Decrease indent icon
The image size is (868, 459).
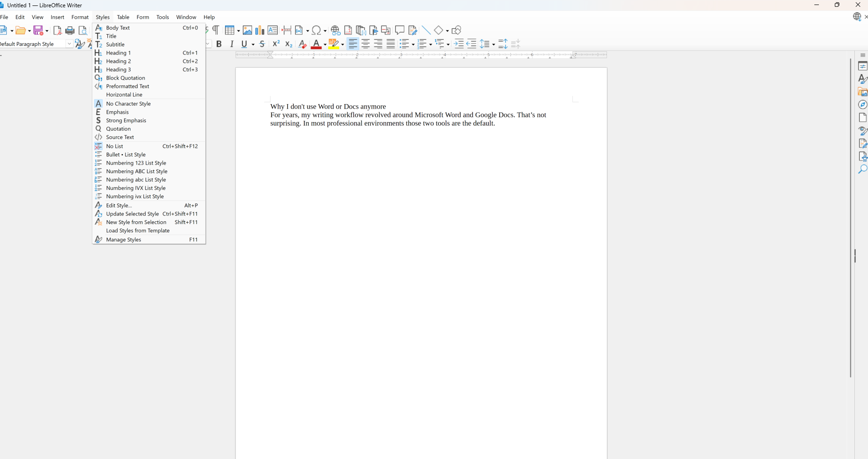click(472, 44)
